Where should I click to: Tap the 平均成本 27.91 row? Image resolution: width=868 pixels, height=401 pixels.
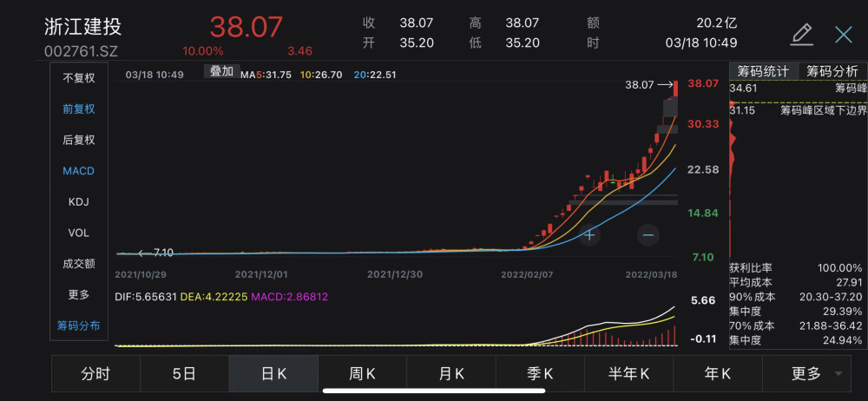pyautogui.click(x=796, y=282)
